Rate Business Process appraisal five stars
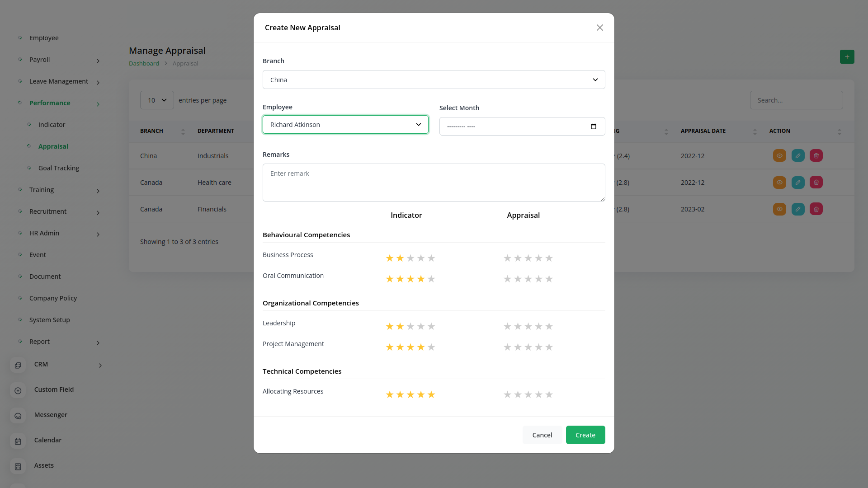This screenshot has width=868, height=488. [549, 258]
